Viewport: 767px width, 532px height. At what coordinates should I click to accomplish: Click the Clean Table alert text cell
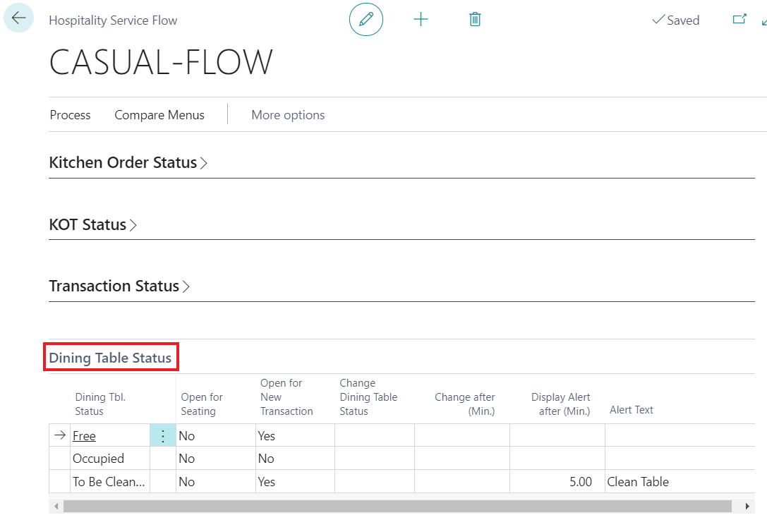click(x=638, y=482)
